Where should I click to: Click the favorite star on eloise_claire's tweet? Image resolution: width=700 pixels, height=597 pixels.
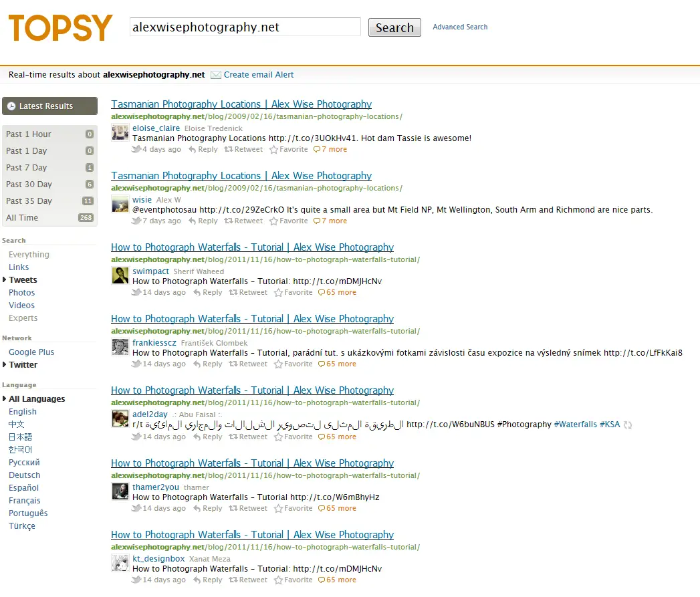click(273, 150)
